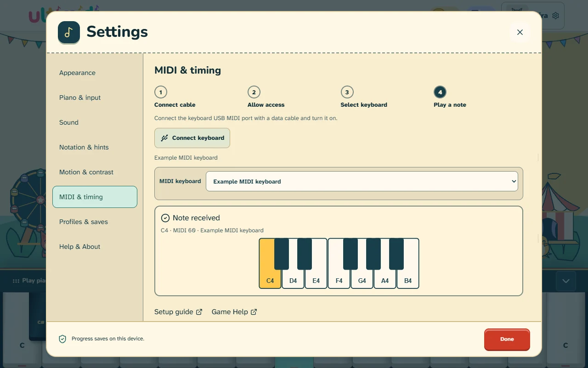Click step 4 circle Play a note
Image resolution: width=588 pixels, height=368 pixels.
(440, 92)
